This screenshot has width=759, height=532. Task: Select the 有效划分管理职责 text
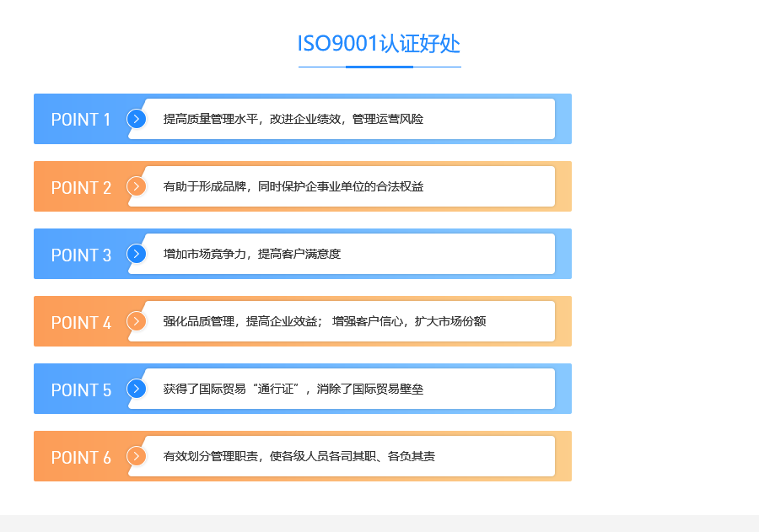click(x=299, y=456)
